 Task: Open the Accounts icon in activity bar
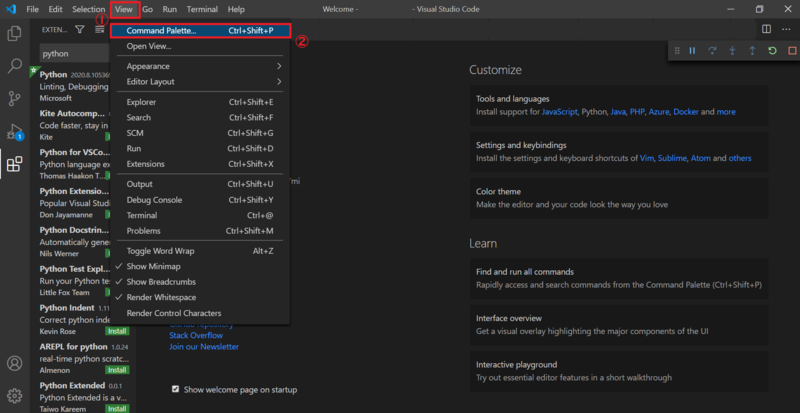(14, 363)
